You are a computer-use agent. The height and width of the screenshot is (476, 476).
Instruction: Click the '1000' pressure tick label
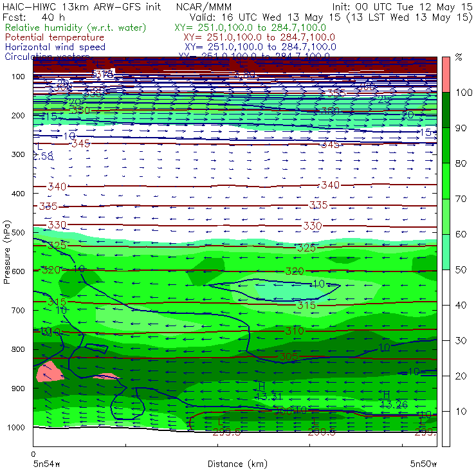point(16,427)
